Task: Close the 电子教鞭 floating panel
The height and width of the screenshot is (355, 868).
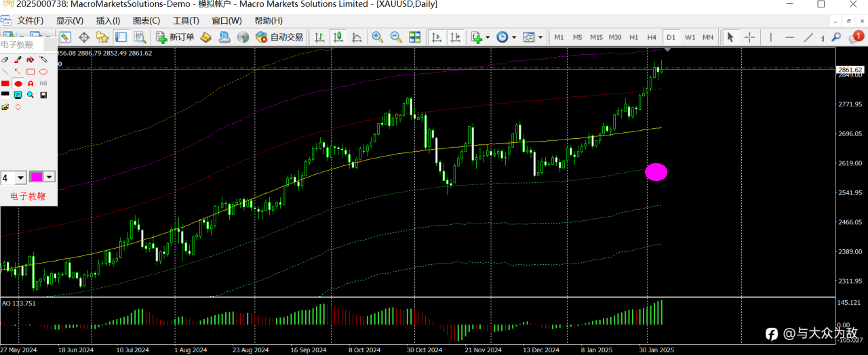Action: coord(50,44)
